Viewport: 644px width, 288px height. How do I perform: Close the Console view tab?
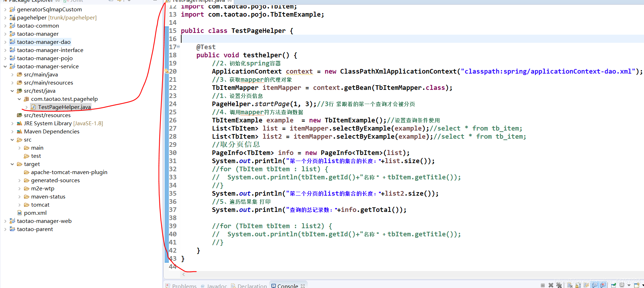[x=303, y=286]
